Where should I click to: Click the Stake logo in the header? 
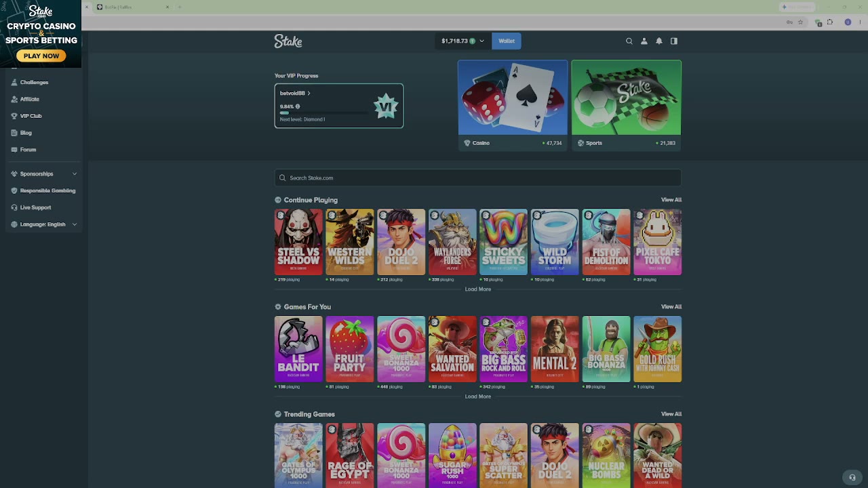(x=288, y=41)
